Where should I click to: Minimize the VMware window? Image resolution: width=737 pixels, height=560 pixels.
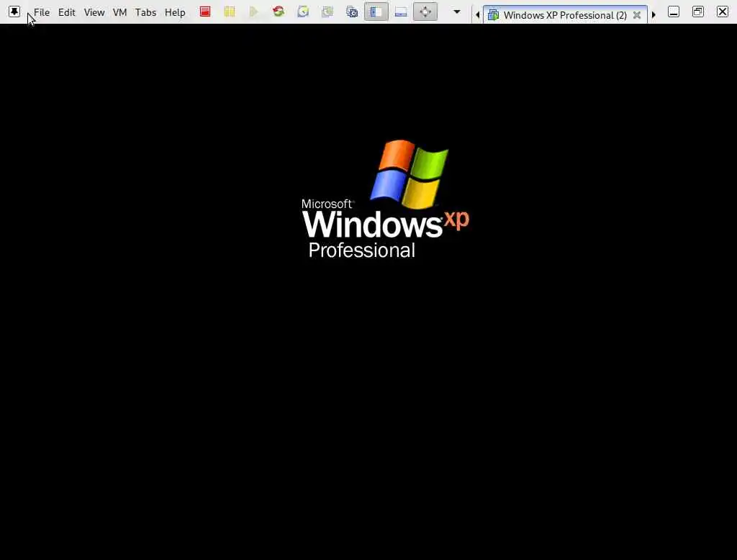pos(674,12)
